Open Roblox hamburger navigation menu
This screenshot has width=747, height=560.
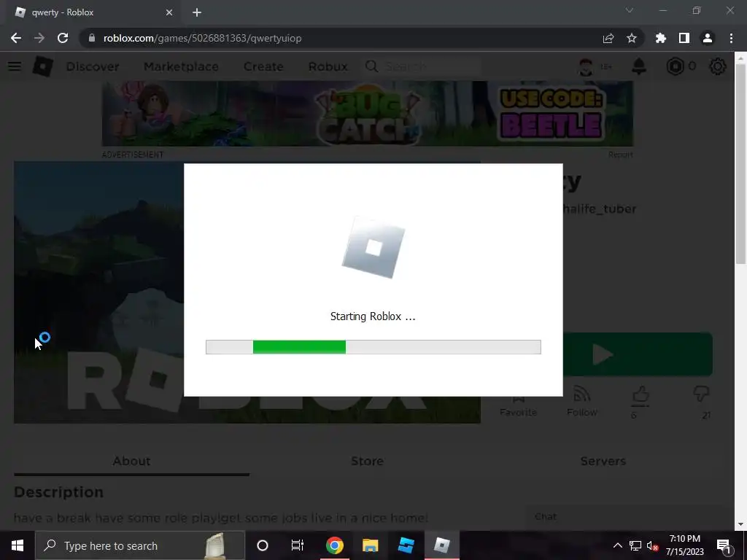15,66
